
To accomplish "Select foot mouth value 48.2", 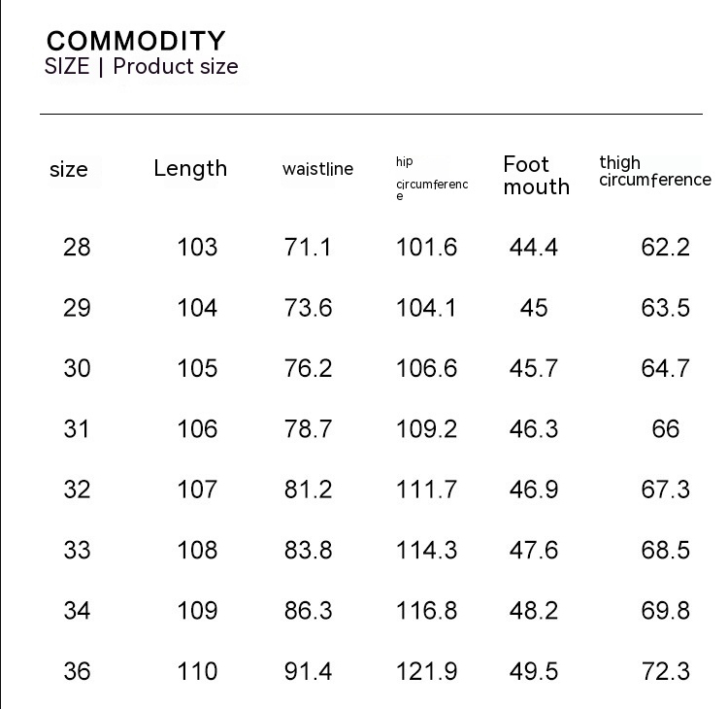I will coord(534,611).
